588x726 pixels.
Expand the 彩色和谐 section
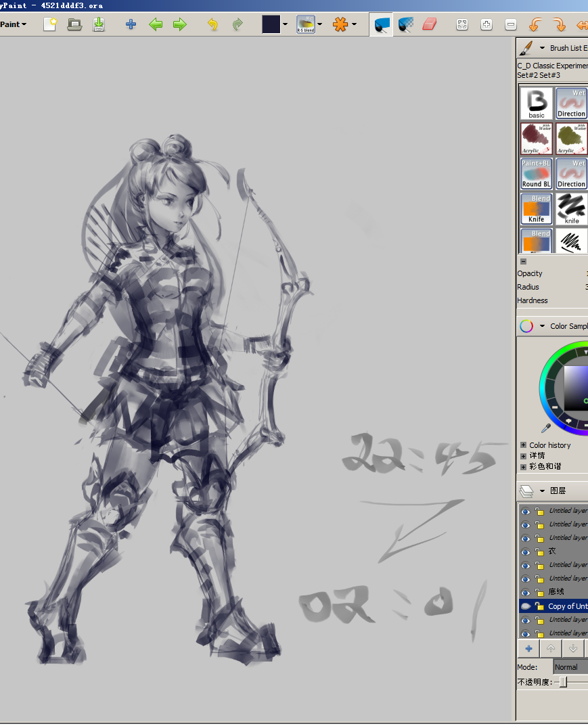click(523, 467)
